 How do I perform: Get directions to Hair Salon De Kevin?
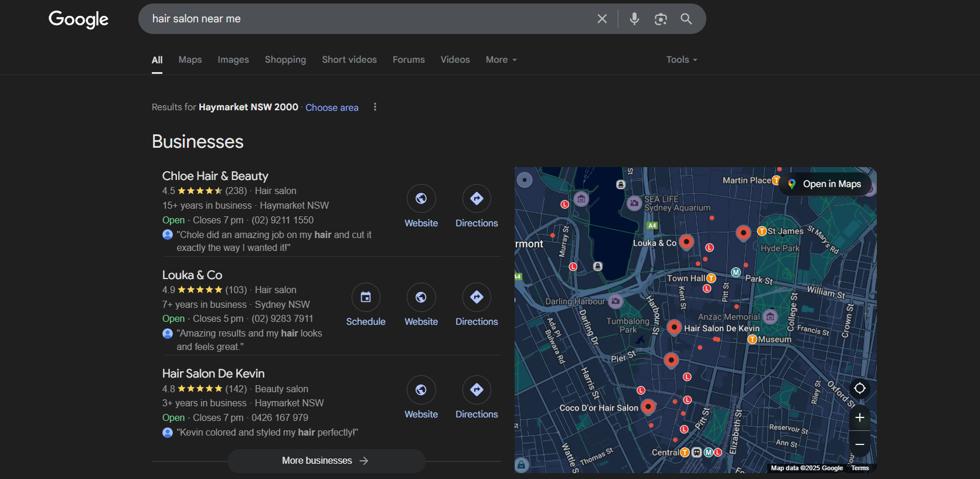[x=477, y=390]
